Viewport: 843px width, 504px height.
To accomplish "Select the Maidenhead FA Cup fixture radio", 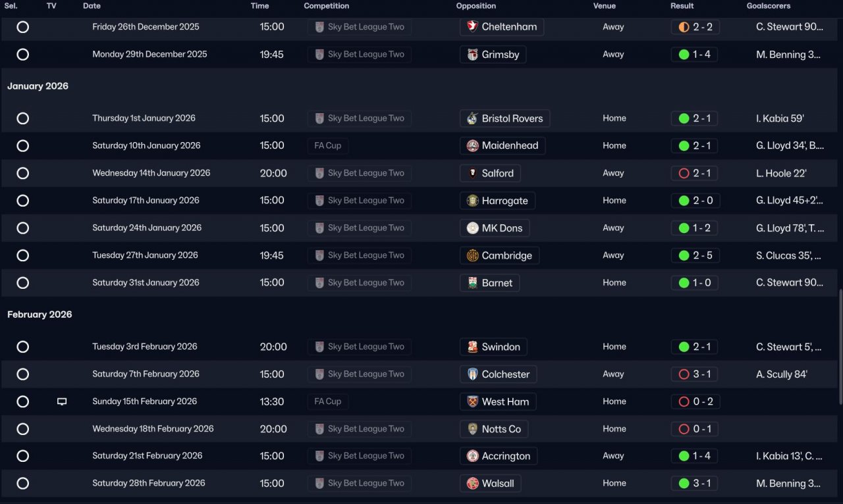I will 23,146.
